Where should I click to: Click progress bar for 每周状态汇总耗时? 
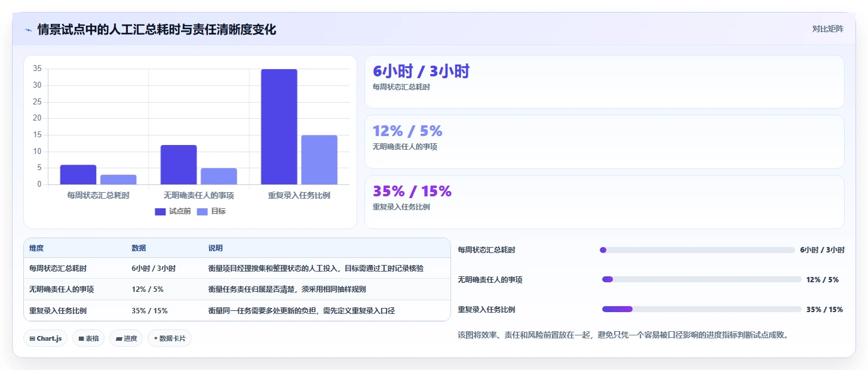click(x=697, y=250)
